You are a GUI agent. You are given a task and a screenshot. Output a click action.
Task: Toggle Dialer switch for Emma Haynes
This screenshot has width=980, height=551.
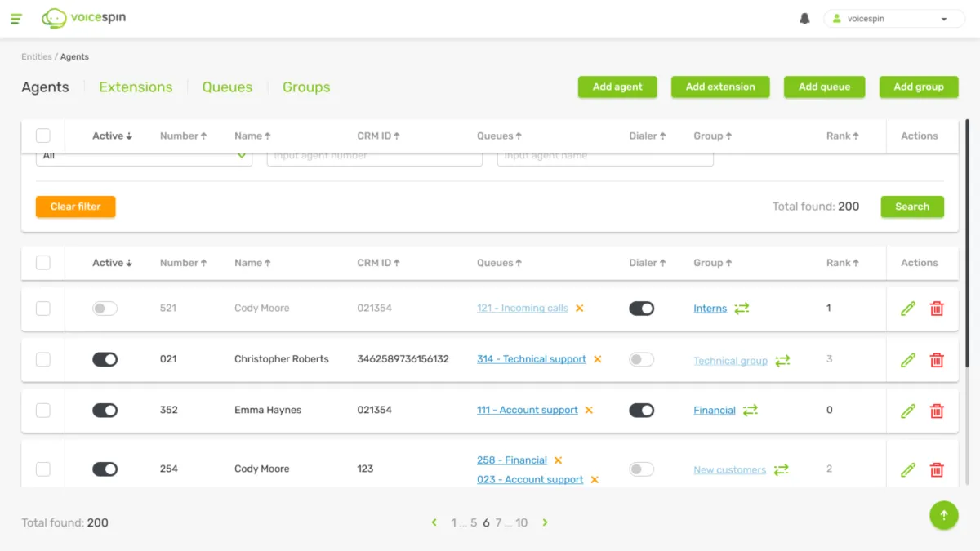coord(641,411)
